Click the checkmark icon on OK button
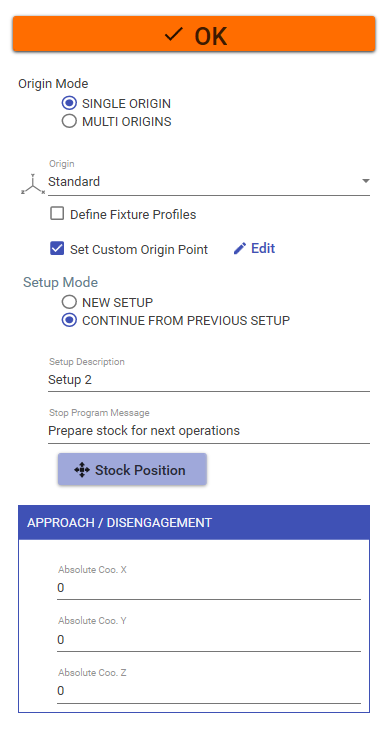The height and width of the screenshot is (735, 384). tap(173, 35)
